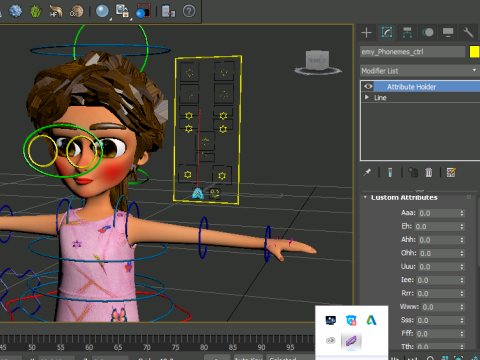Image resolution: width=480 pixels, height=360 pixels.
Task: Click the Aaa spinner arrows
Action: 462,213
